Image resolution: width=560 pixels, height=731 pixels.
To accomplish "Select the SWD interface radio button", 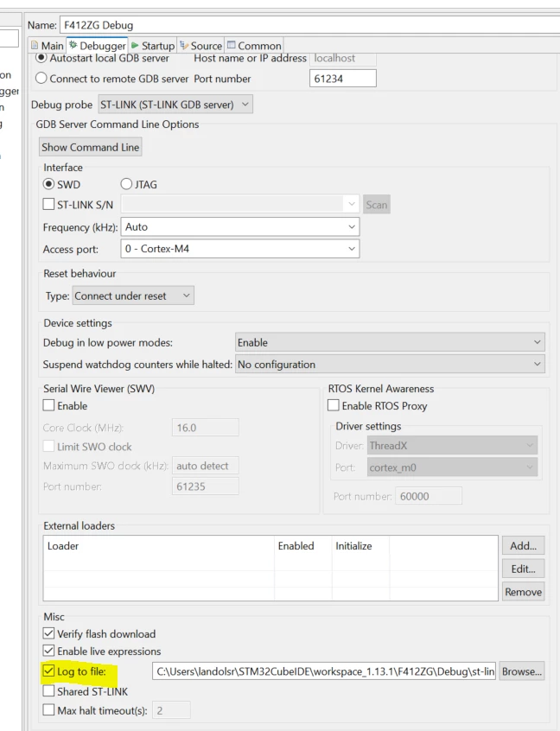I will pyautogui.click(x=48, y=184).
